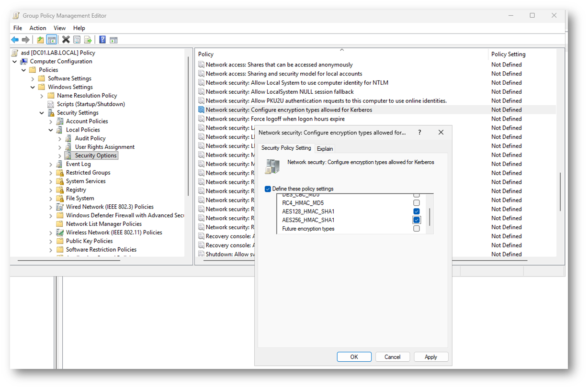Expand the Audit Policy tree node
Image resolution: width=588 pixels, height=389 pixels.
tap(60, 139)
